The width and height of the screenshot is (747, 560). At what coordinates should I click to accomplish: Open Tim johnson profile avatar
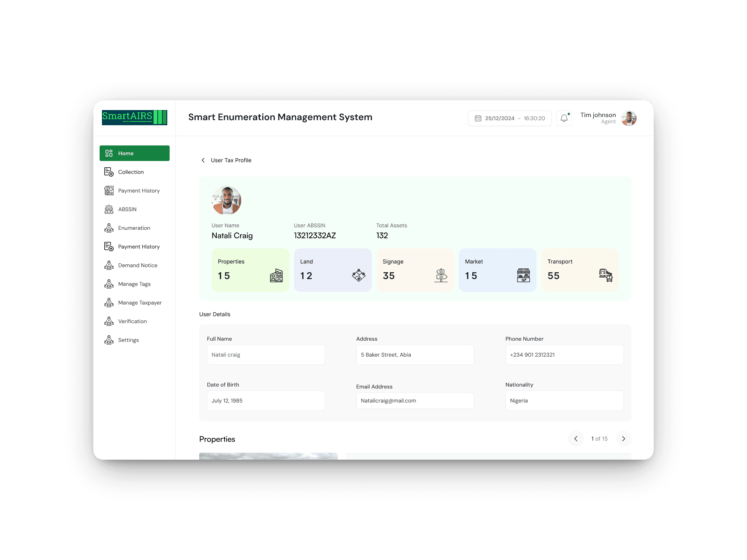click(x=629, y=118)
